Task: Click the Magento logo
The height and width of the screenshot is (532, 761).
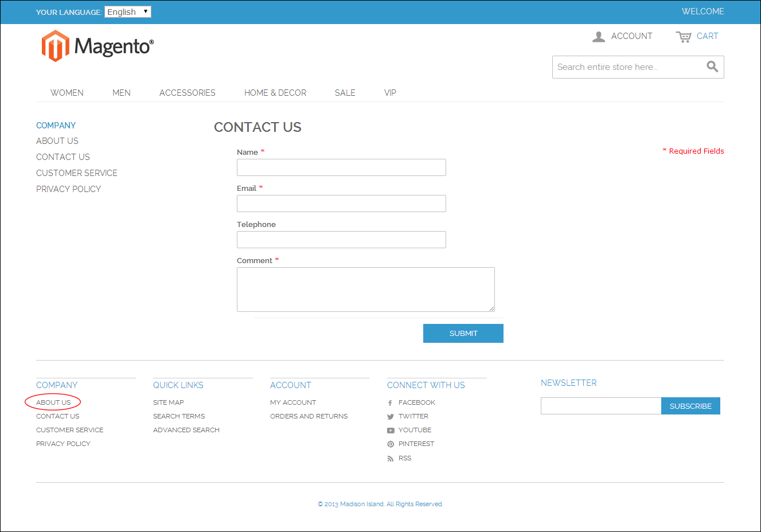Action: pyautogui.click(x=97, y=46)
